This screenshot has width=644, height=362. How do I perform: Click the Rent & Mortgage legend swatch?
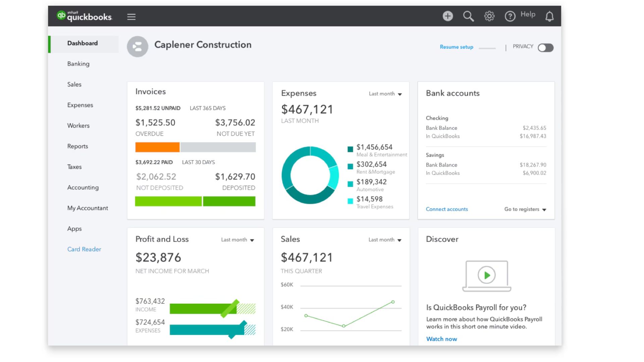coord(350,167)
